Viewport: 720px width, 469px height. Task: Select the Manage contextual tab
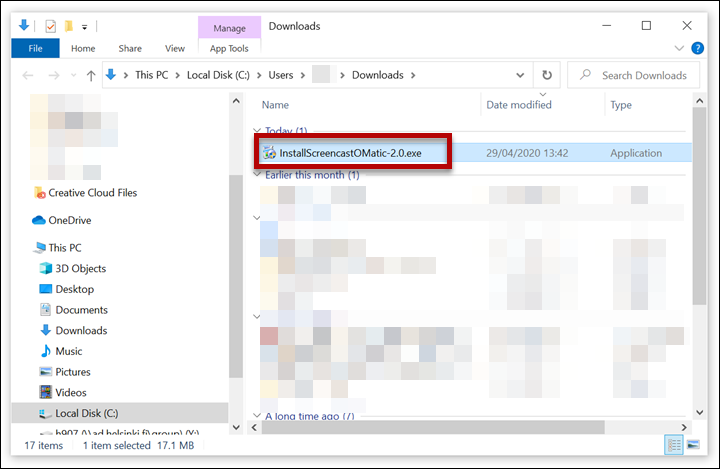click(x=229, y=28)
